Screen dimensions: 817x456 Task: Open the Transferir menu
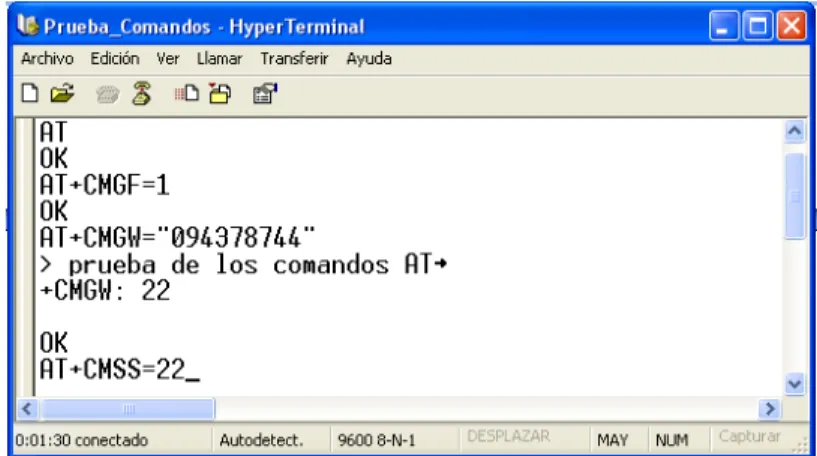pos(294,59)
